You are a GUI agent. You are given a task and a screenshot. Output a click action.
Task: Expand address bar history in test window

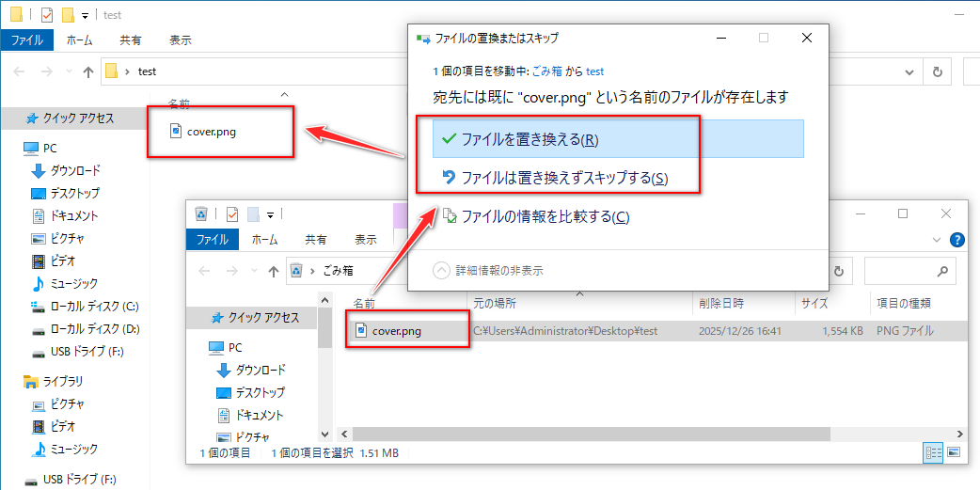[909, 71]
